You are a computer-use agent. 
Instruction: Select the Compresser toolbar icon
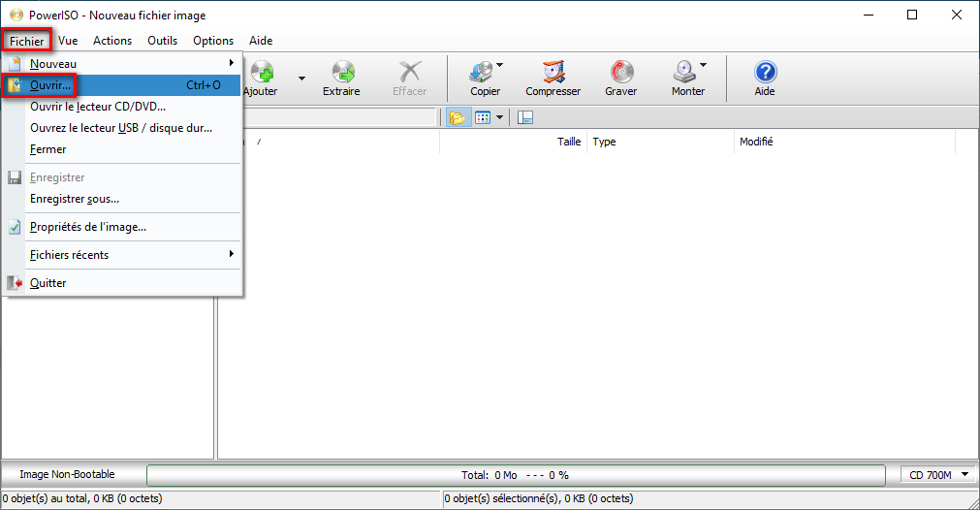553,73
